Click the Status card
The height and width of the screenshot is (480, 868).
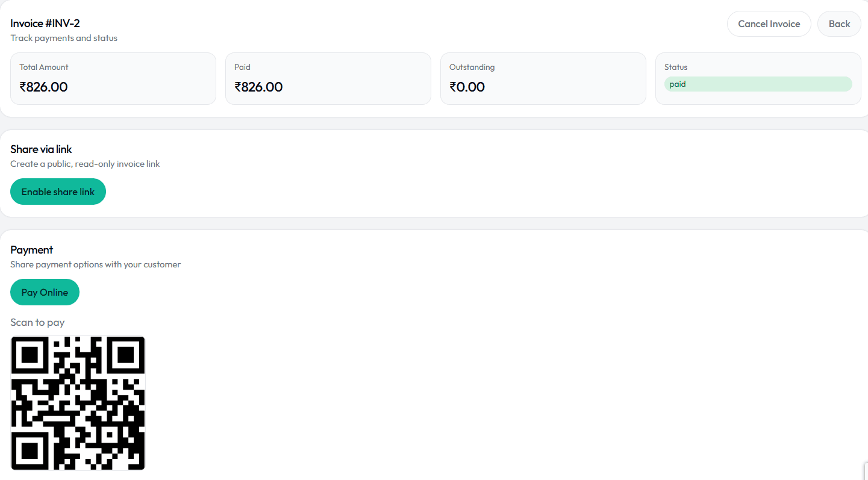758,78
